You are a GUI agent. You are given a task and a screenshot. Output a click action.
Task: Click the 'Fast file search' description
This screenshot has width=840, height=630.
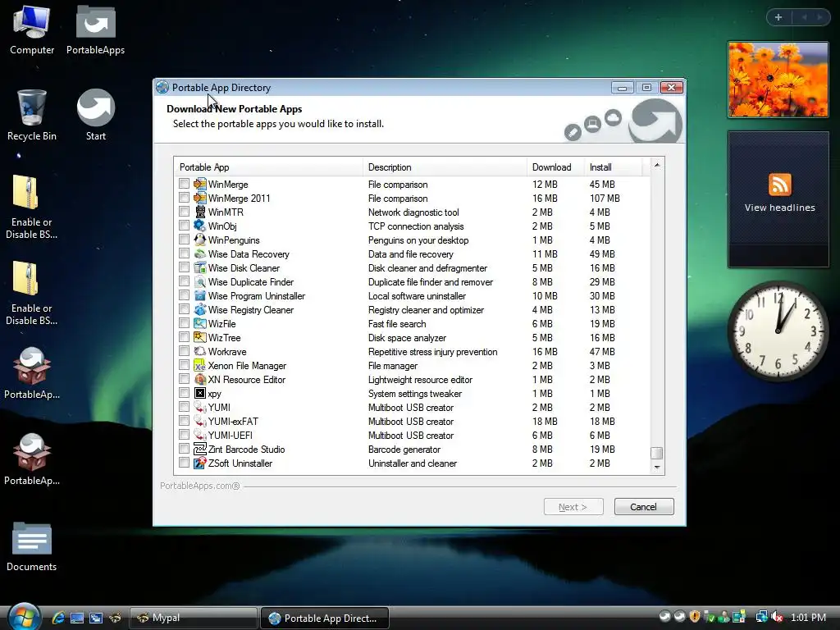397,323
